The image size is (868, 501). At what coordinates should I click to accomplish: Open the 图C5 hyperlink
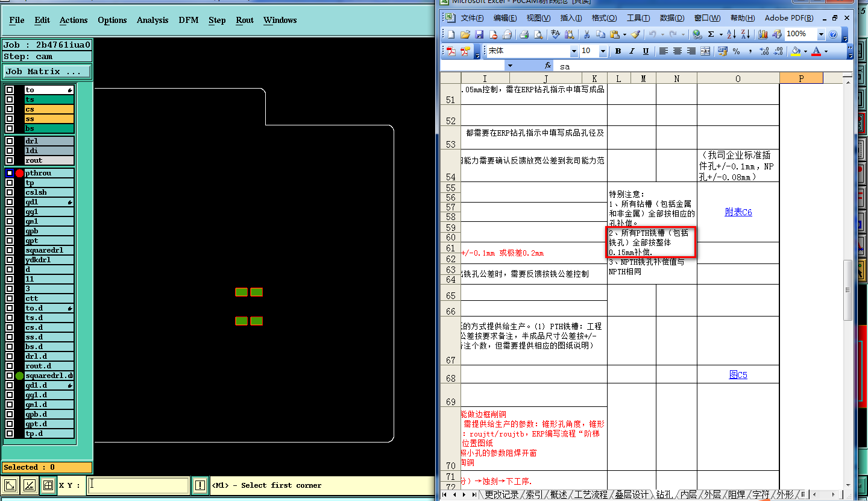(738, 375)
